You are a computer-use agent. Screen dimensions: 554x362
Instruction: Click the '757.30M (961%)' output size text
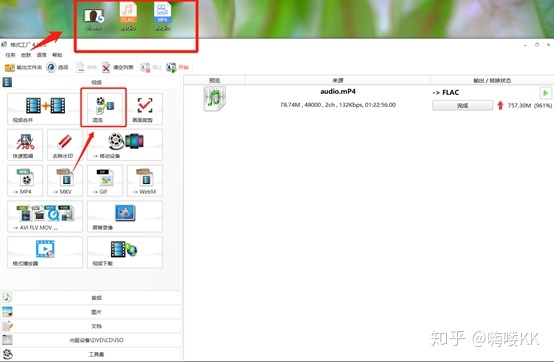(530, 105)
